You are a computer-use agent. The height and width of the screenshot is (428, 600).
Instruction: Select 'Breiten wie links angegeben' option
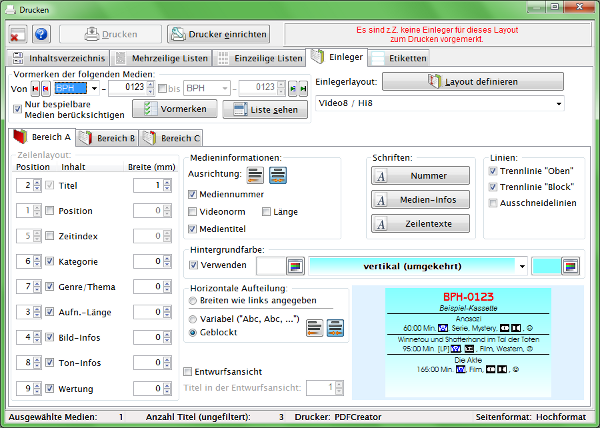193,299
